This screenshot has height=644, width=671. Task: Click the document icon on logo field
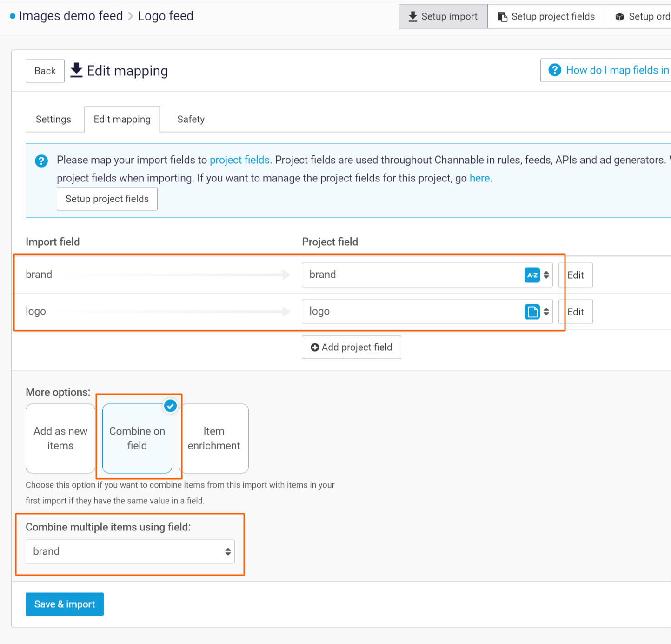532,312
